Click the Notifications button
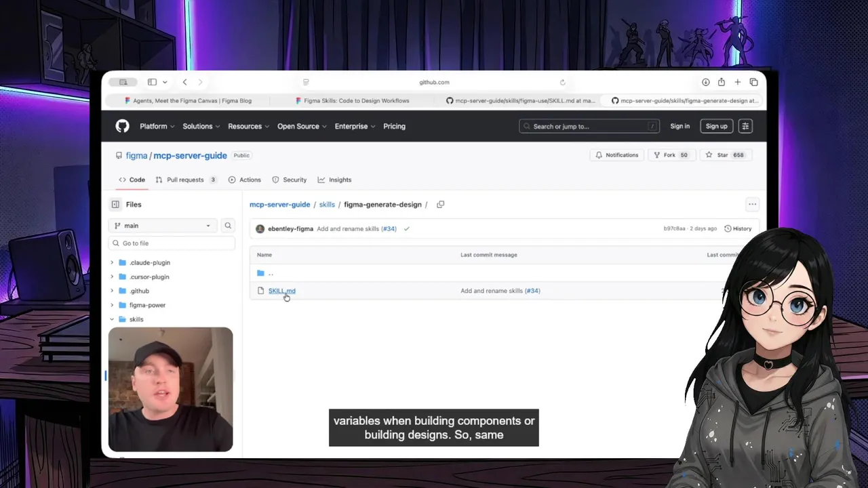The height and width of the screenshot is (488, 868). click(616, 155)
